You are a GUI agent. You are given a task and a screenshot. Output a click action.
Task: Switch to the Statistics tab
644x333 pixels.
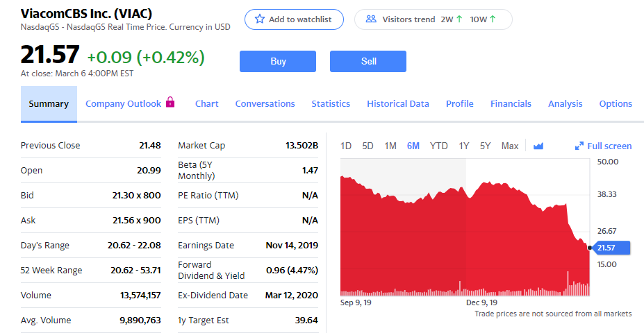331,104
